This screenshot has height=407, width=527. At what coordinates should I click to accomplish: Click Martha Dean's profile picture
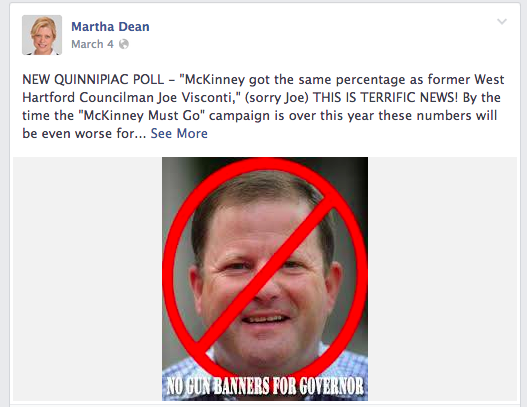click(42, 35)
